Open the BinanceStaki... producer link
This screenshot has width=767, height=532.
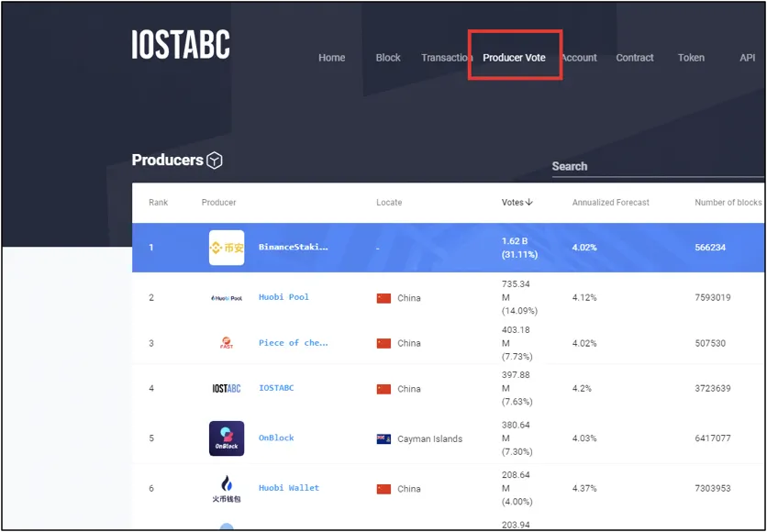point(294,248)
